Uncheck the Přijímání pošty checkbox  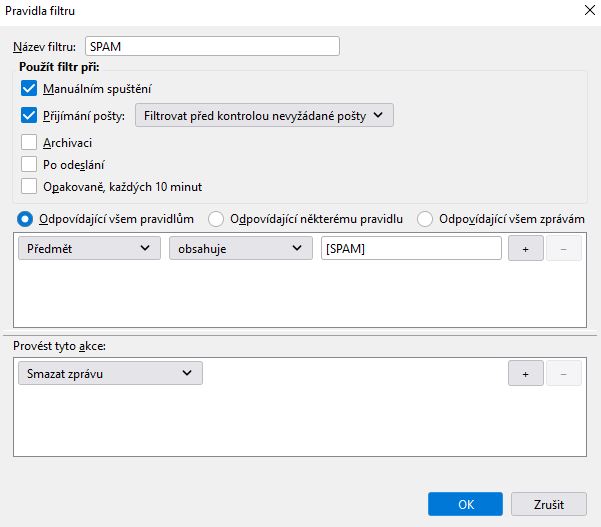(x=28, y=115)
